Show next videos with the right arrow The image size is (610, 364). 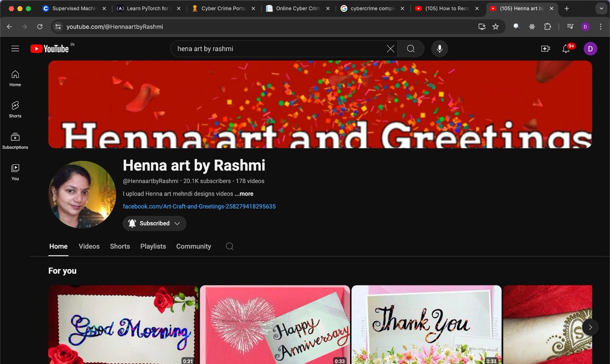click(590, 327)
